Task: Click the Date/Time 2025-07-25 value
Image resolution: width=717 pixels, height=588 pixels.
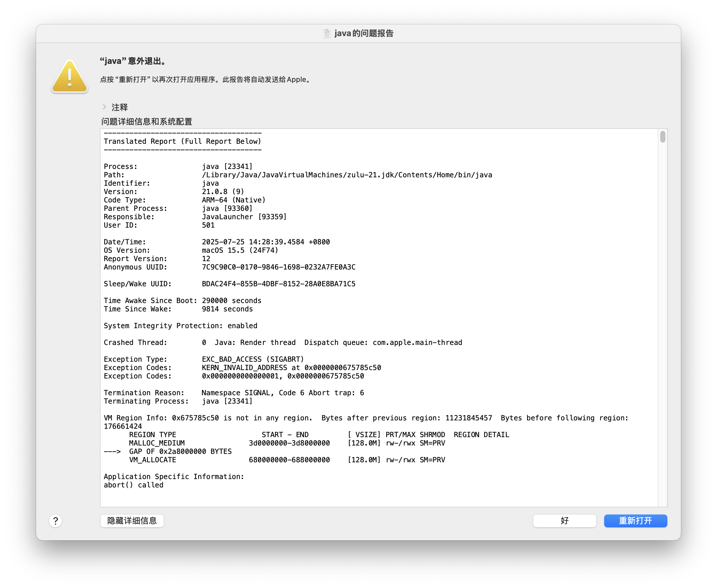Action: pyautogui.click(x=266, y=242)
